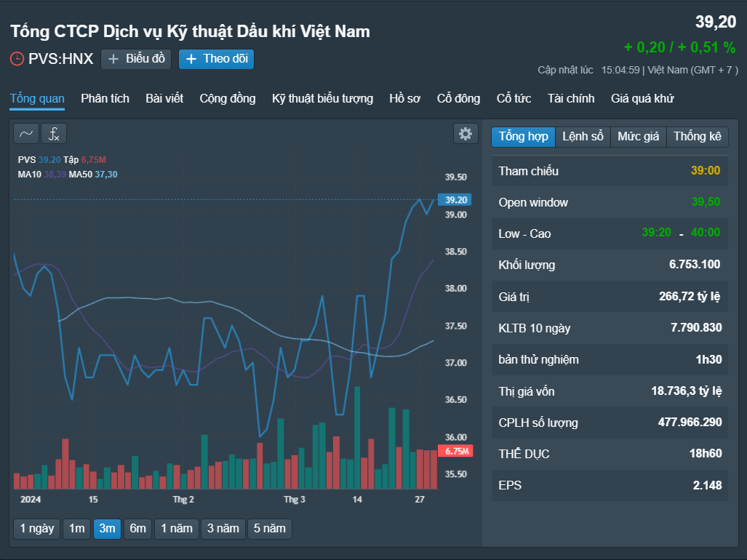Screen dimensions: 747x560
Task: Click the EPS value 2.148
Action: [707, 486]
